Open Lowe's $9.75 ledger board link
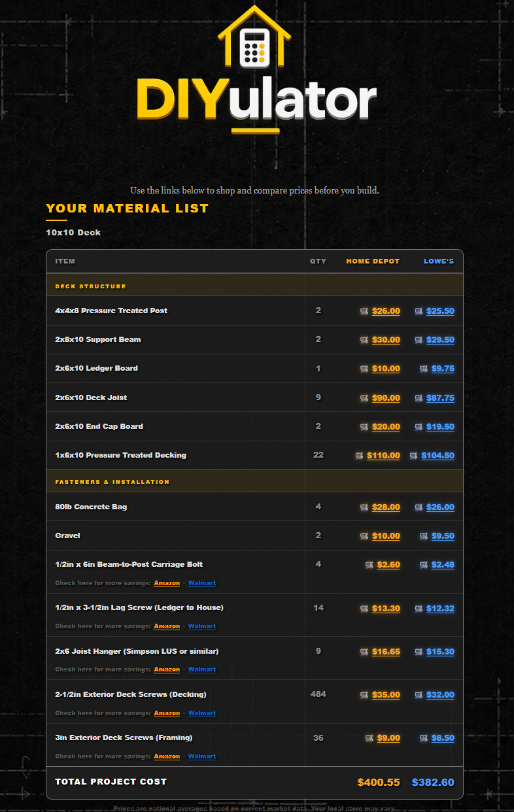 [x=443, y=369]
